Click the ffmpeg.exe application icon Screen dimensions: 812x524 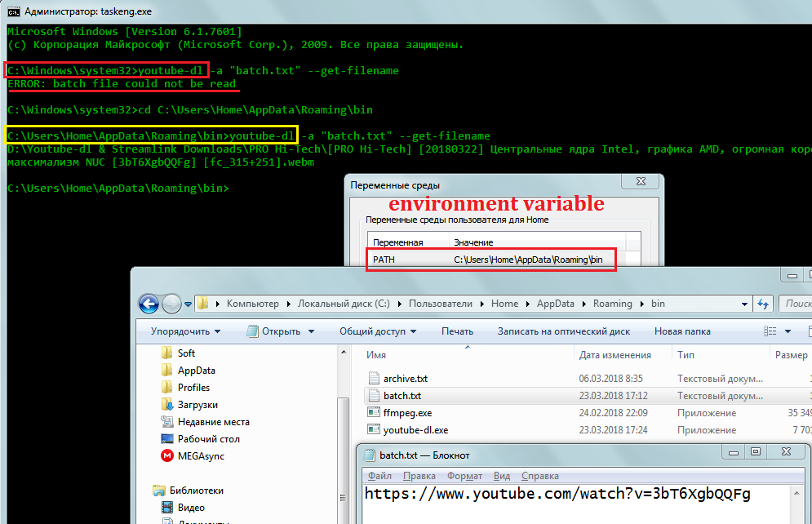[374, 412]
